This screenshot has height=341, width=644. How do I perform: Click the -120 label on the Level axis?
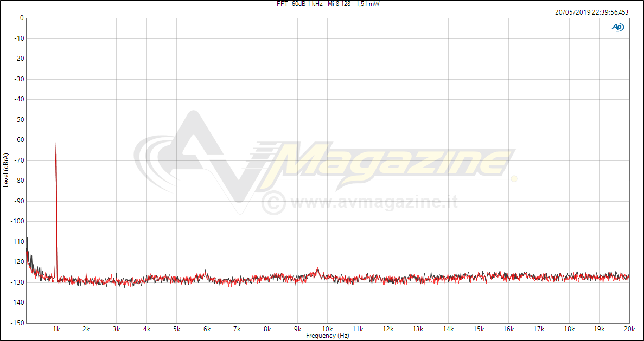[18, 262]
